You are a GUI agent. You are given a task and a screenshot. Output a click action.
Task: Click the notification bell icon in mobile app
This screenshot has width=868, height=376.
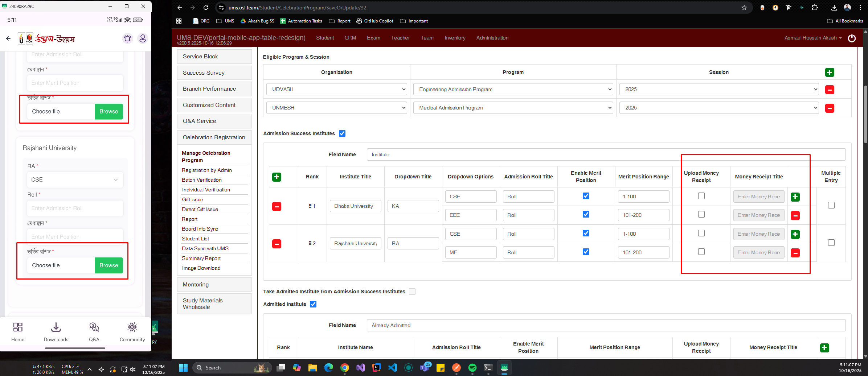(128, 38)
